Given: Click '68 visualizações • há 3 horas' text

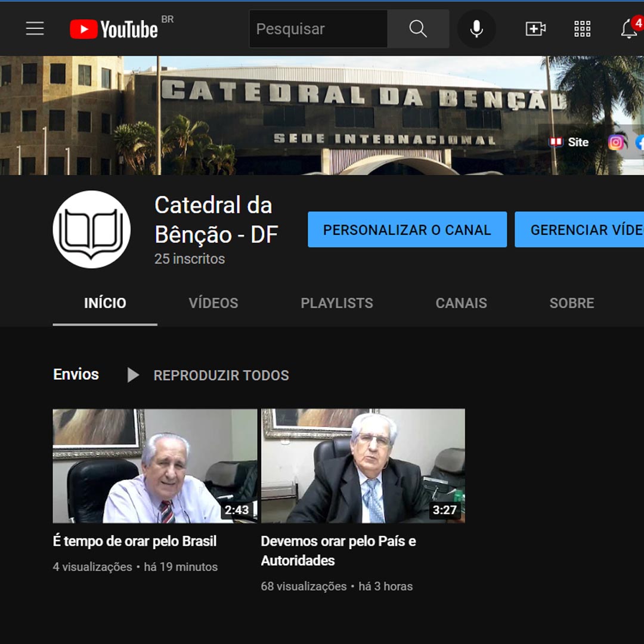Looking at the screenshot, I should click(x=337, y=586).
